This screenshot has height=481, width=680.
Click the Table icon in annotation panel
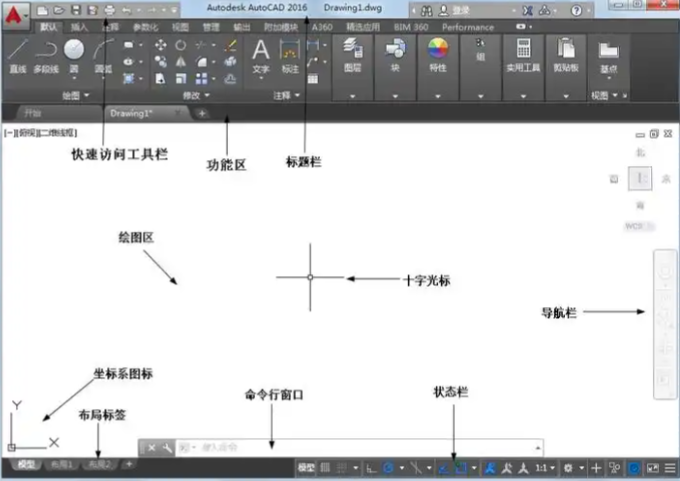[313, 79]
